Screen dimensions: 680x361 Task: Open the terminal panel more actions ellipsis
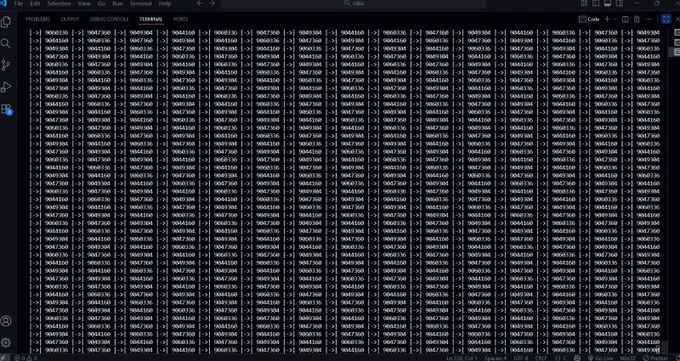(x=648, y=19)
